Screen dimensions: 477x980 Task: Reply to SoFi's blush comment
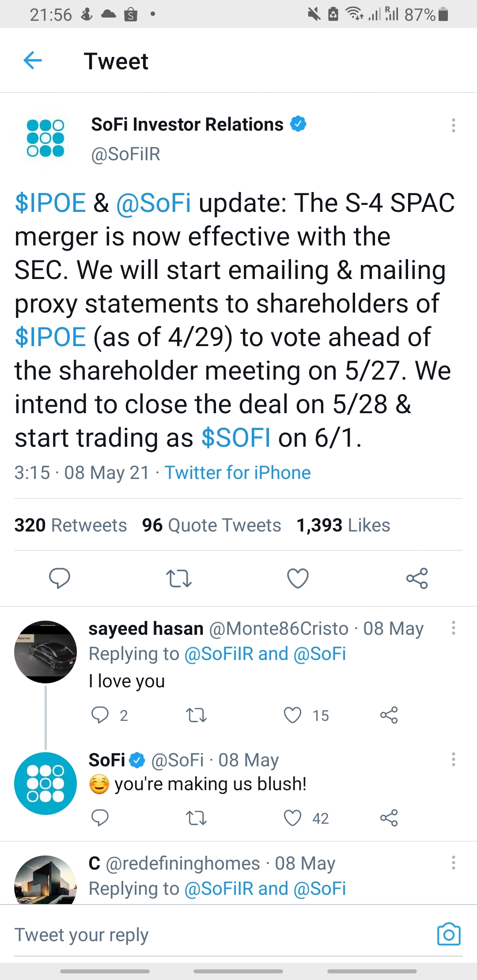tap(100, 818)
